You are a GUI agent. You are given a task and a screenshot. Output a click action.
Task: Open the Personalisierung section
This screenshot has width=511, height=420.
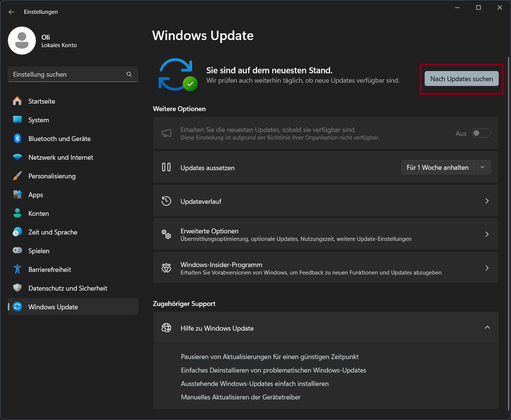click(73, 176)
